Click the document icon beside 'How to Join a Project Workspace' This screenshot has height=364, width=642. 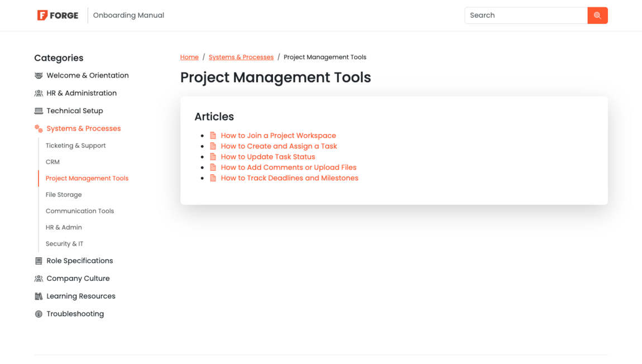(x=213, y=135)
